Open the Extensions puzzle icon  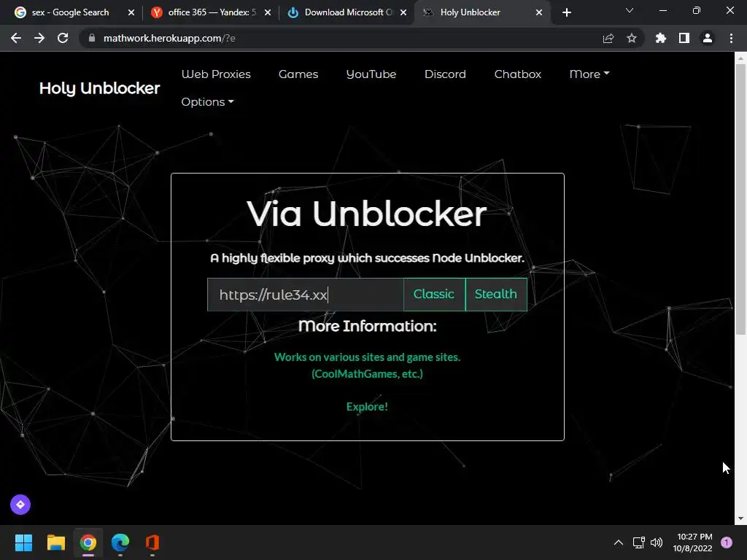(x=661, y=38)
